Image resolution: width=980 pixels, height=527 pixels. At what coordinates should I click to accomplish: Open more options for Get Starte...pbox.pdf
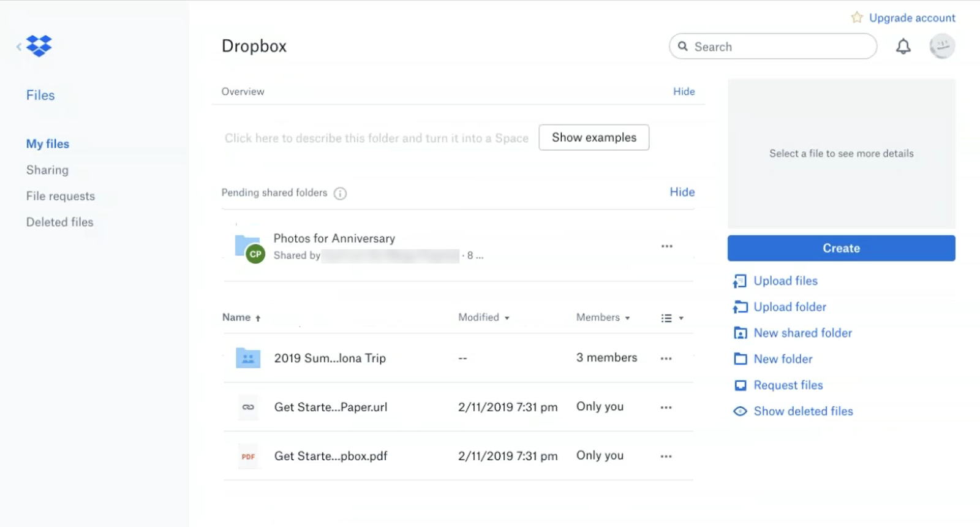click(666, 457)
